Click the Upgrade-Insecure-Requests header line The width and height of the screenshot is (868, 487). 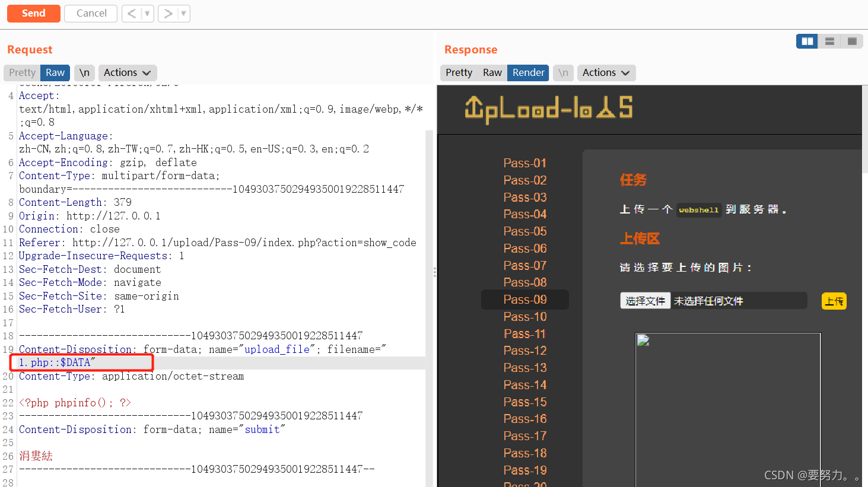click(x=101, y=256)
